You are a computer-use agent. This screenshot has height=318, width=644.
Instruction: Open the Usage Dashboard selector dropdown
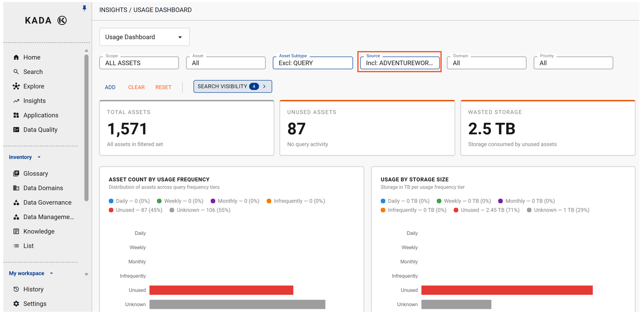click(x=145, y=37)
